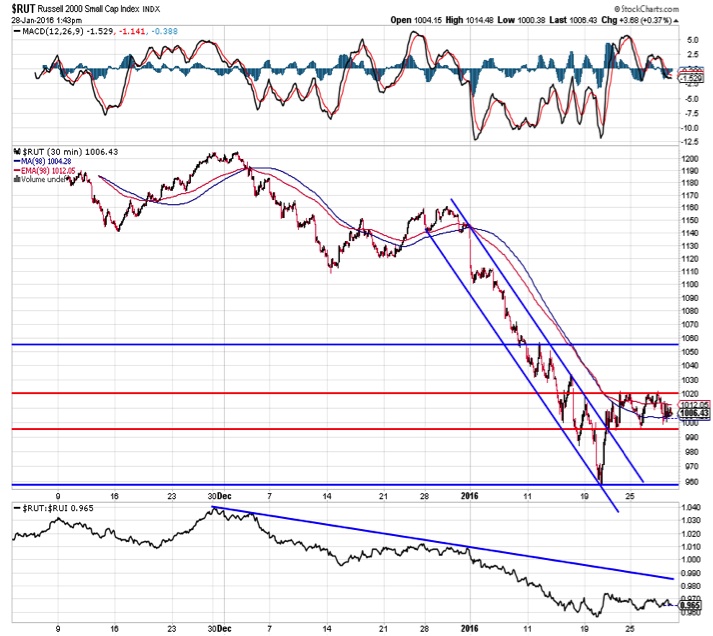Click the MA(98) legend entry
This screenshot has height=636, width=713.
coord(46,163)
